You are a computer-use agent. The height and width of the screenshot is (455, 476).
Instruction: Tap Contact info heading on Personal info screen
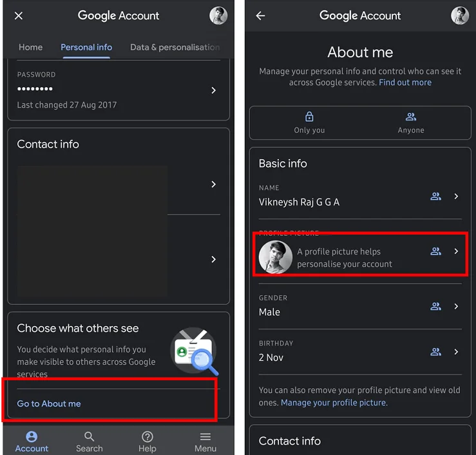48,144
